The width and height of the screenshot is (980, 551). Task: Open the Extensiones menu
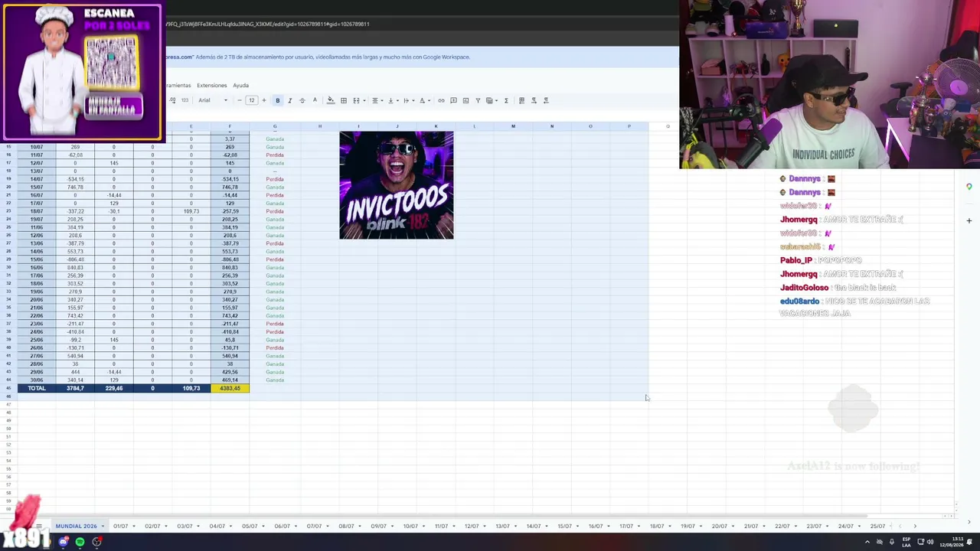tap(212, 85)
